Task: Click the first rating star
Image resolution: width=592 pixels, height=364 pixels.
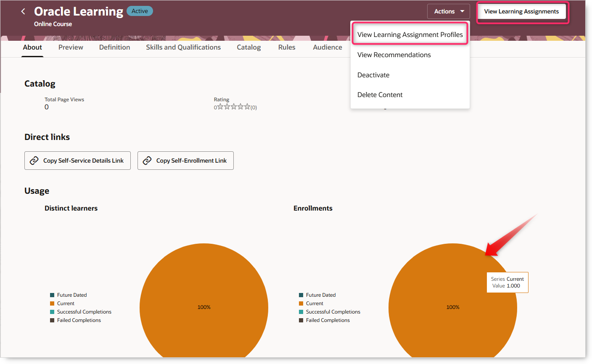Action: pos(220,107)
